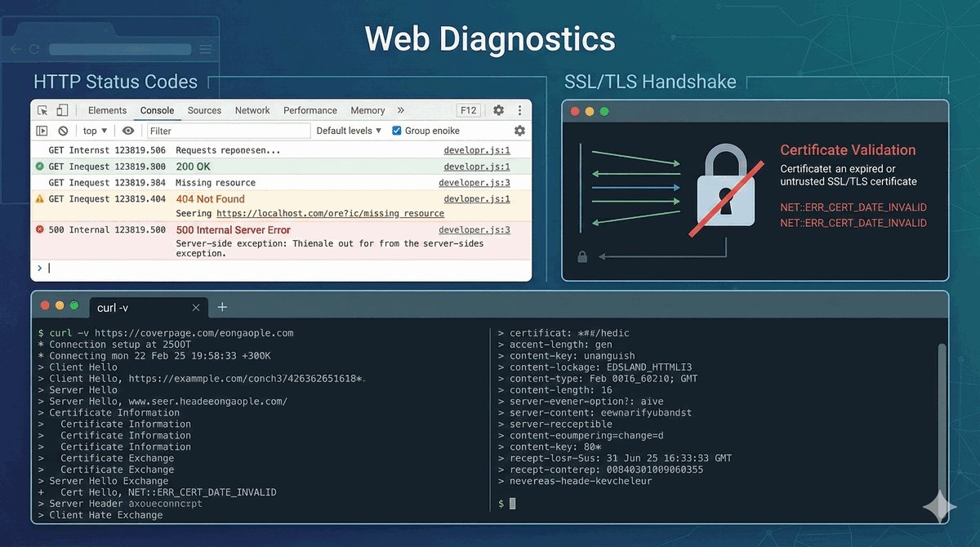
Task: Switch to the Network tab
Action: pos(252,110)
